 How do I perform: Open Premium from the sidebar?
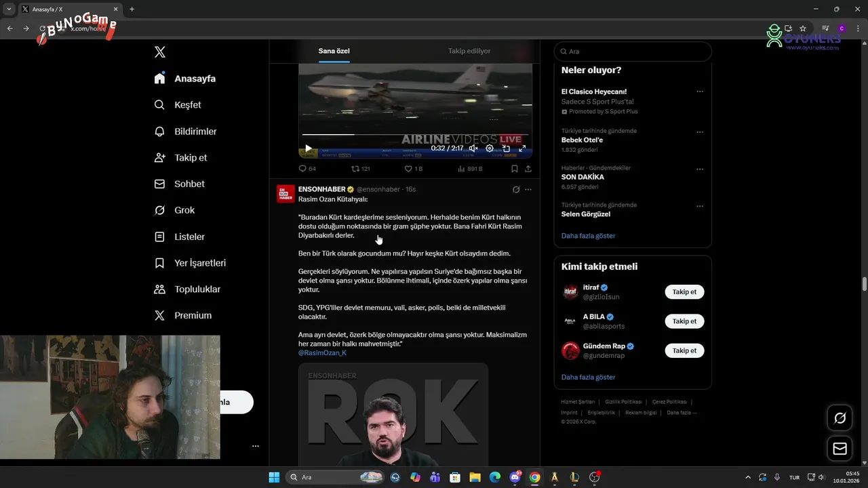(x=183, y=315)
